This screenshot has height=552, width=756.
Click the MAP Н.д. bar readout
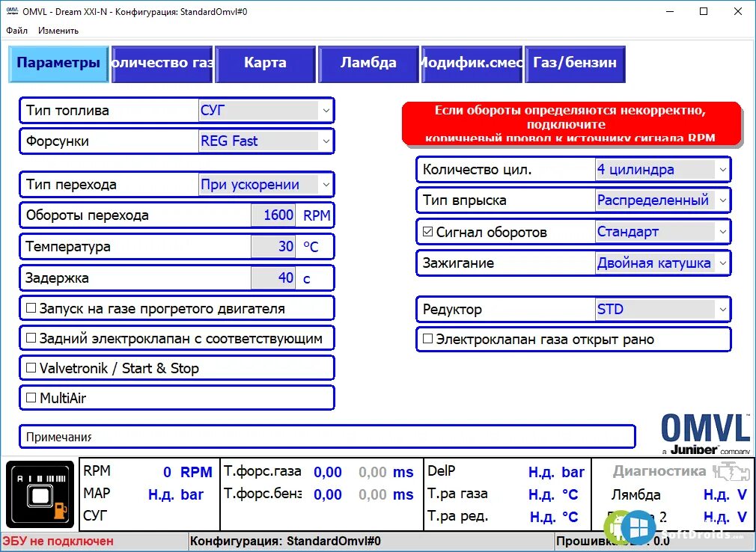tap(176, 494)
